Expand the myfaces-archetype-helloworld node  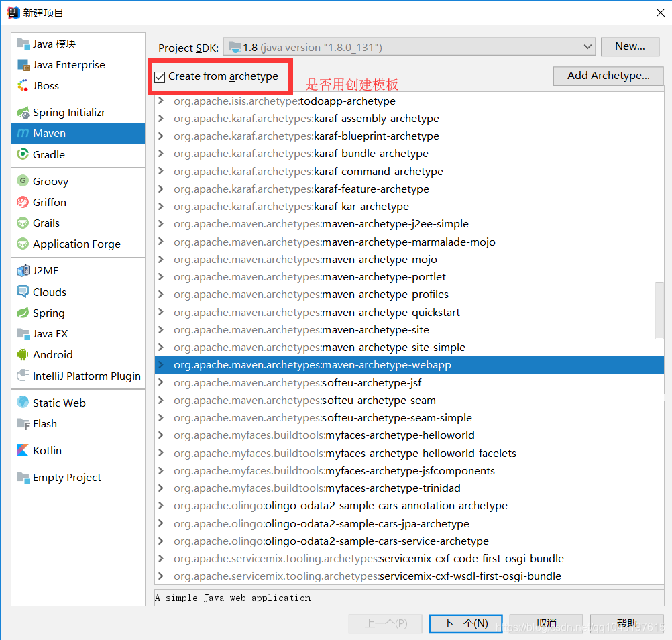click(x=161, y=435)
